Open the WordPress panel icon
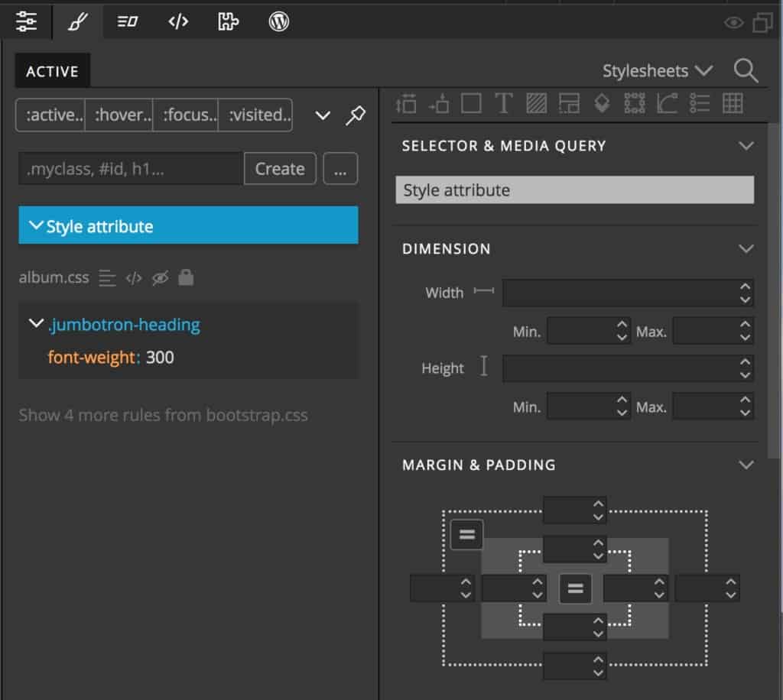The image size is (783, 700). pos(278,21)
